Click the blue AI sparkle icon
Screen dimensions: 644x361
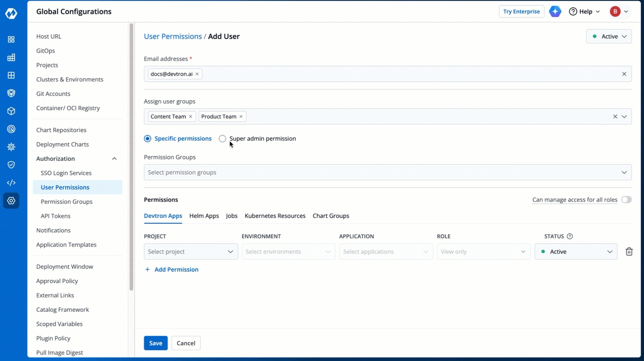pos(555,12)
